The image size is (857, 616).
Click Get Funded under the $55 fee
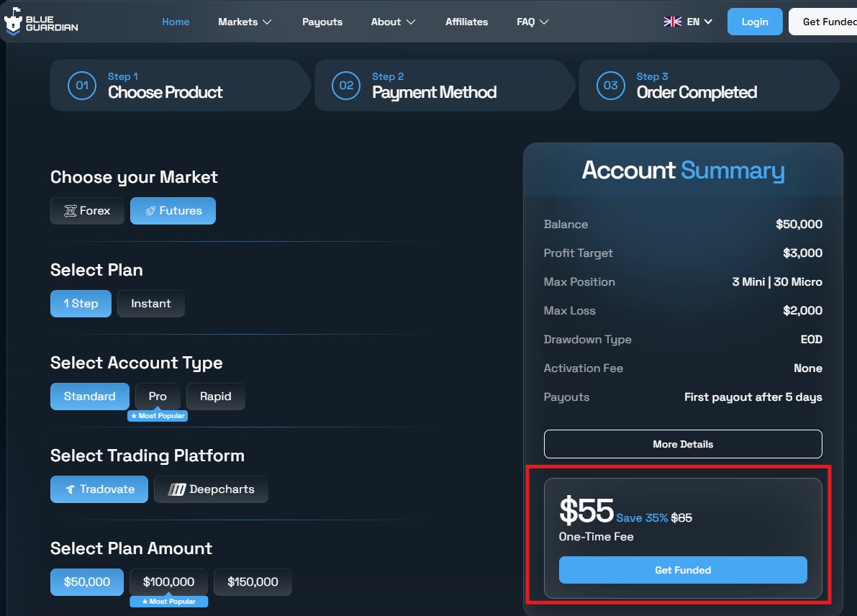click(x=683, y=570)
